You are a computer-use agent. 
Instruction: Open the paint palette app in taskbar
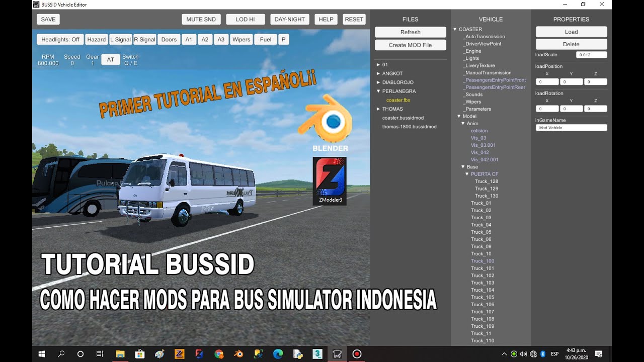[159, 354]
